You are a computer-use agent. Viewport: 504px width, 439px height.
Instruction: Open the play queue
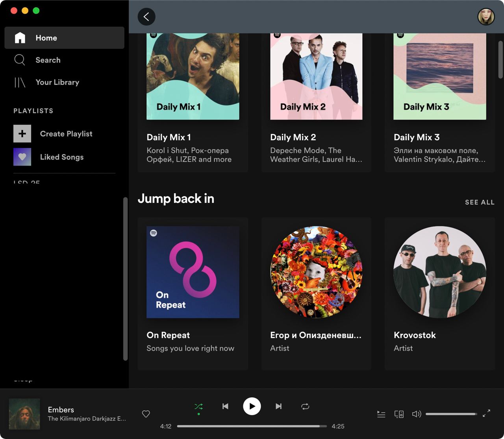pos(381,414)
